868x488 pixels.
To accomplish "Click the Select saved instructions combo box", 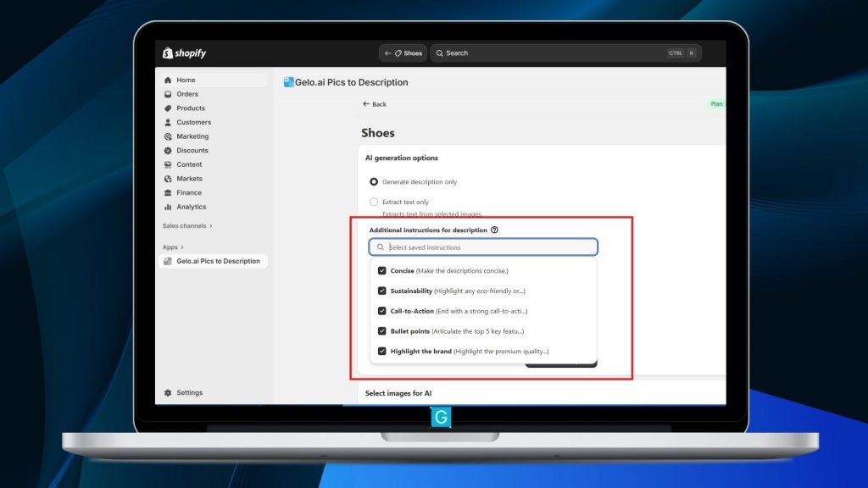I will [x=483, y=247].
